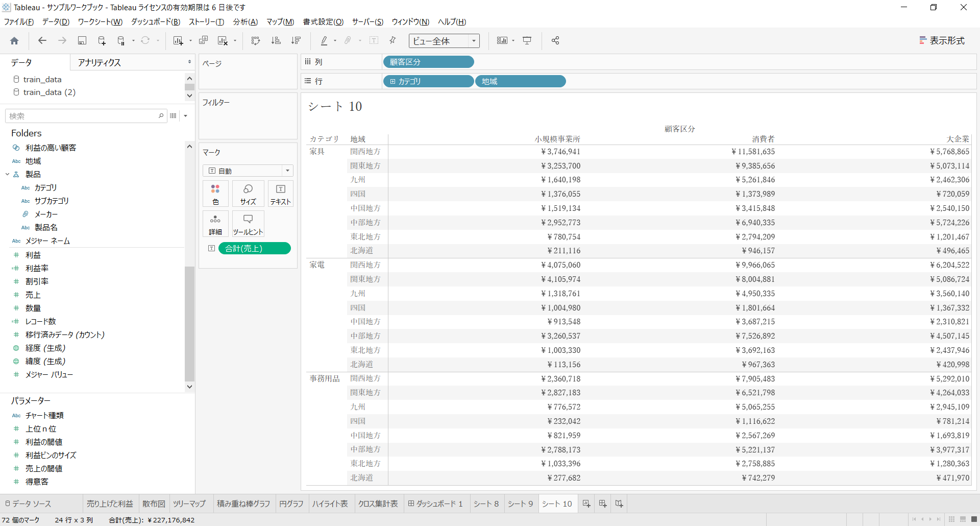Open the ファイル menu
The width and height of the screenshot is (980, 526).
point(19,22)
